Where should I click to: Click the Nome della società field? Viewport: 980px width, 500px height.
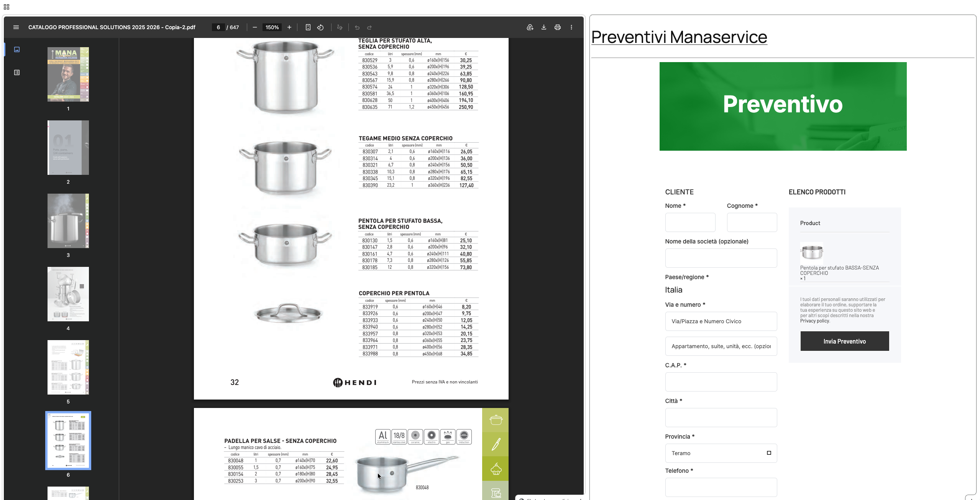721,258
